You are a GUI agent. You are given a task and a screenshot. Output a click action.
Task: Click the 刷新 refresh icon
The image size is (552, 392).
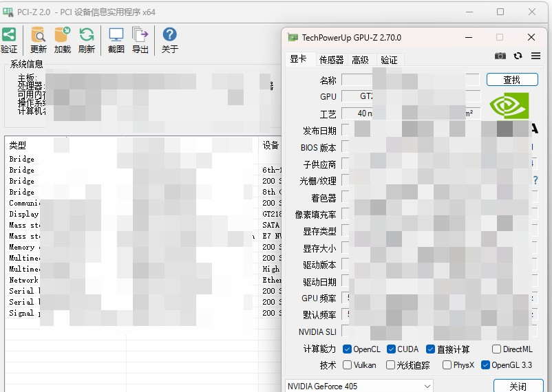[87, 34]
